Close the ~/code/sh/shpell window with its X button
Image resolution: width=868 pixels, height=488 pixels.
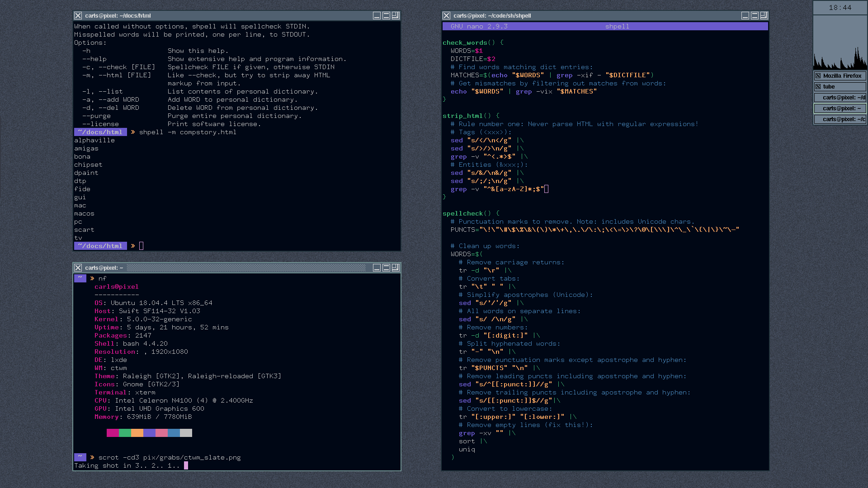[447, 16]
